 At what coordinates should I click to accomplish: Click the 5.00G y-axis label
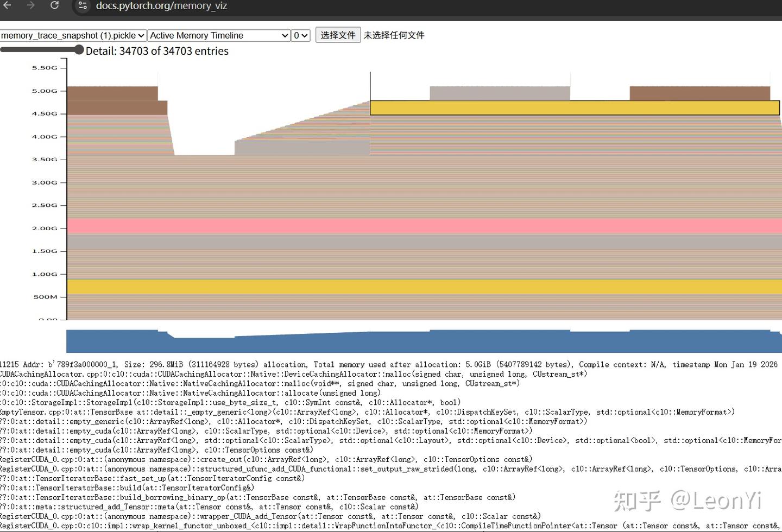click(45, 91)
